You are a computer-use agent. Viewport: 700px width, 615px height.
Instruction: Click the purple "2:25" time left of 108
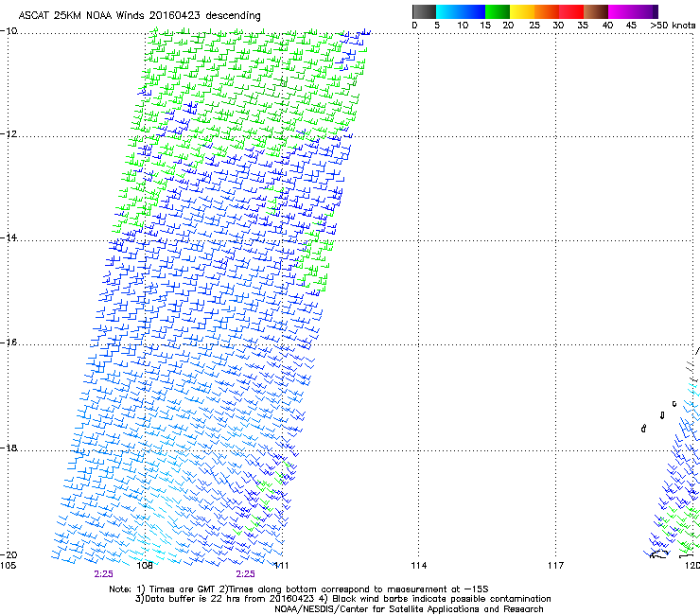point(103,574)
